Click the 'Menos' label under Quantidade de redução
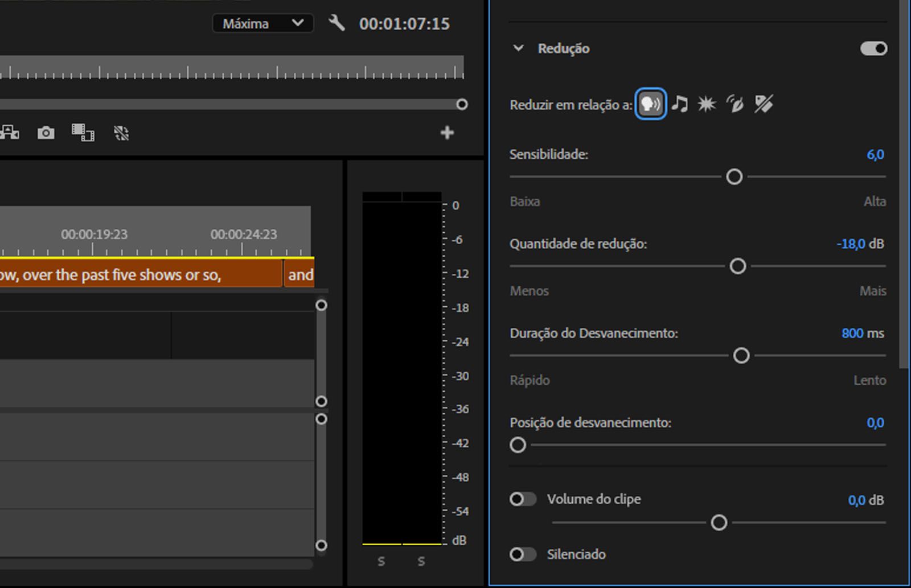The height and width of the screenshot is (588, 911). click(x=530, y=291)
